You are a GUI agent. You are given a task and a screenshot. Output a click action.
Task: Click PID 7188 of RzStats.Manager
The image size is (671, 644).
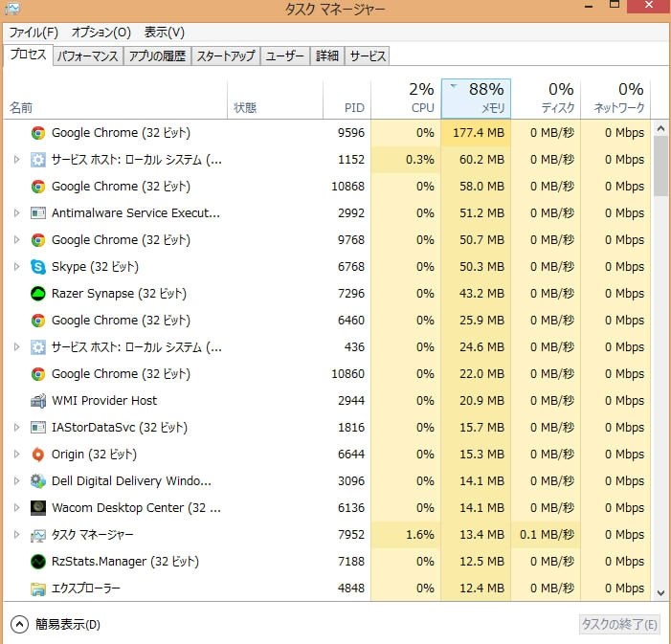click(x=351, y=562)
